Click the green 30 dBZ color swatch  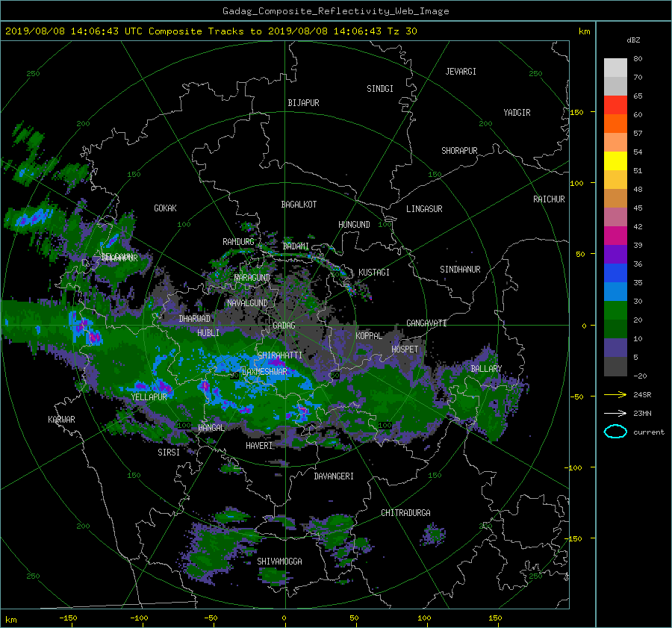(x=615, y=311)
